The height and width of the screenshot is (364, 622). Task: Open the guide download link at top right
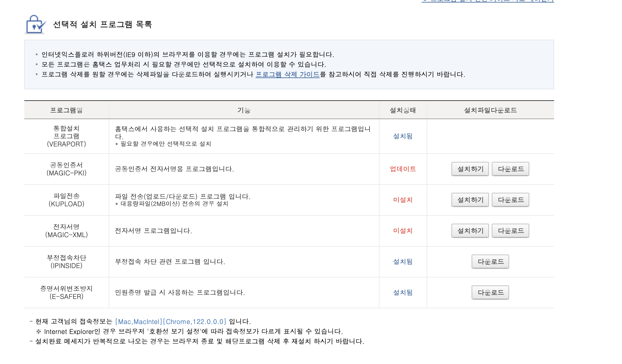(x=488, y=1)
